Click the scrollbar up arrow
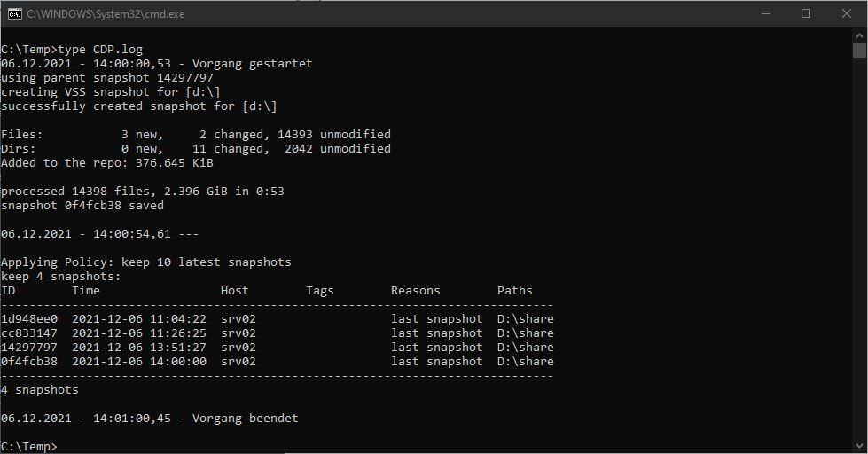Viewport: 868px width, 454px height. click(859, 35)
